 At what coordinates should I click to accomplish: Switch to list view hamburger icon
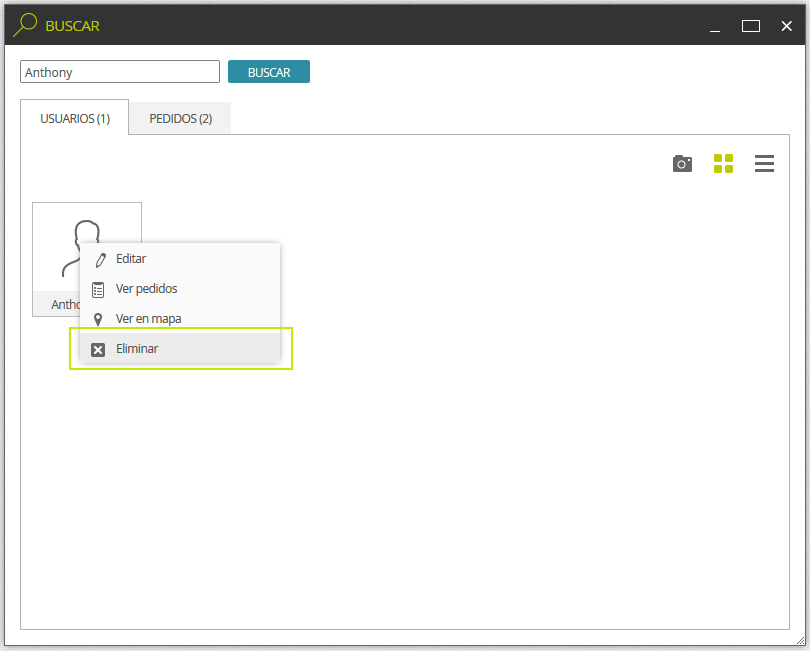[764, 164]
